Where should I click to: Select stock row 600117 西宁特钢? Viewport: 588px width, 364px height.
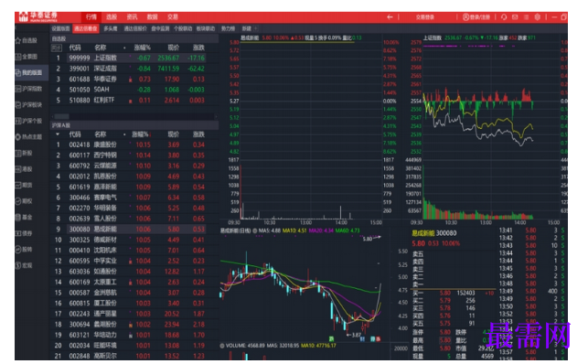coord(134,155)
